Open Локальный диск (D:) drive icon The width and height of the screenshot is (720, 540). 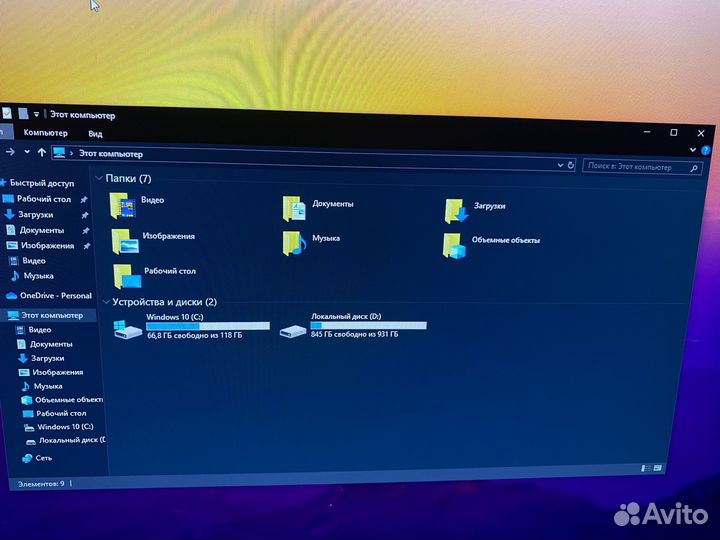pos(294,329)
